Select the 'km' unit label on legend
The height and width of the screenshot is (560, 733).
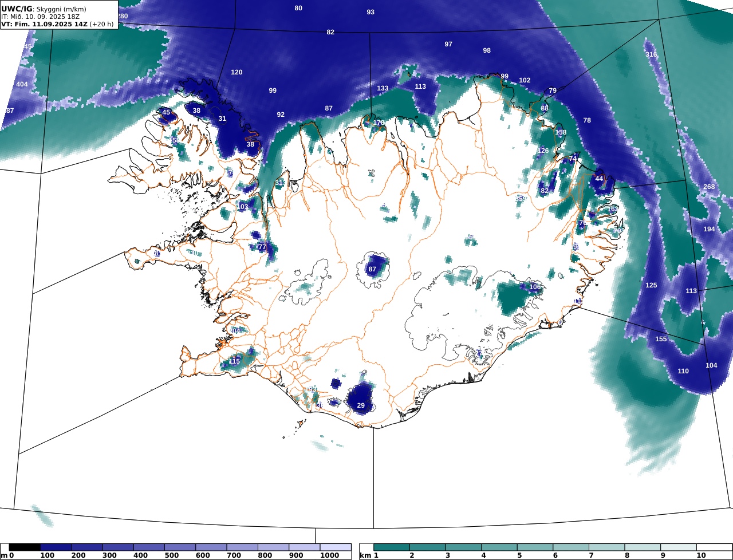point(365,556)
